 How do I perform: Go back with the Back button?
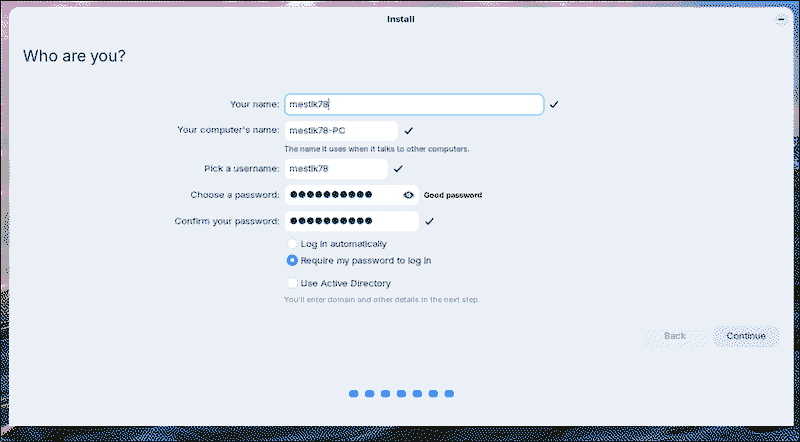675,336
